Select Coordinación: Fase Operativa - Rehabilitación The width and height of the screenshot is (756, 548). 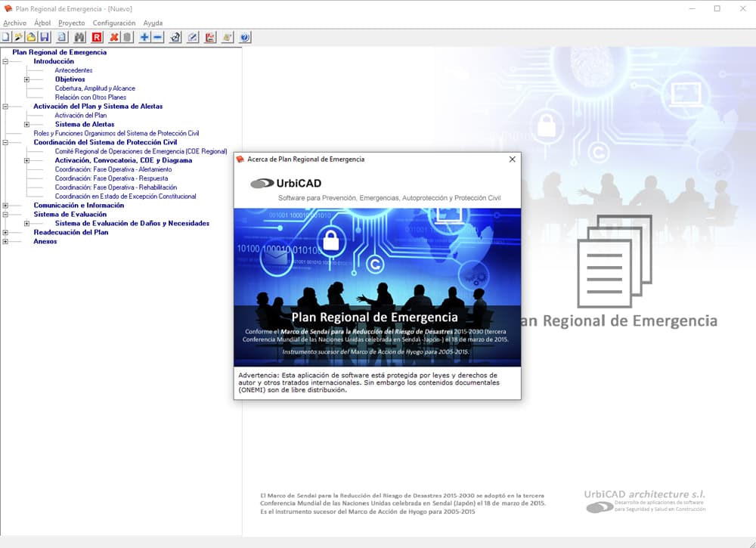(116, 187)
